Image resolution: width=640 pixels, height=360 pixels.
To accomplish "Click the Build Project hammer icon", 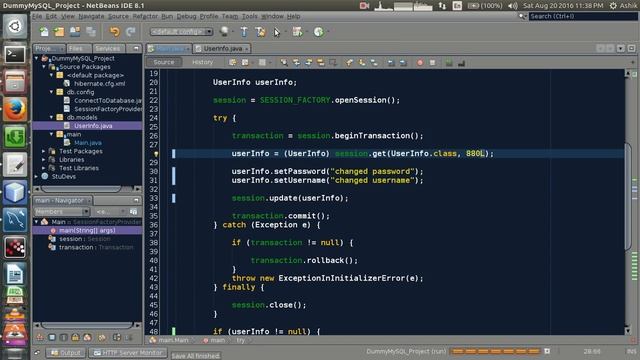I will point(244,32).
